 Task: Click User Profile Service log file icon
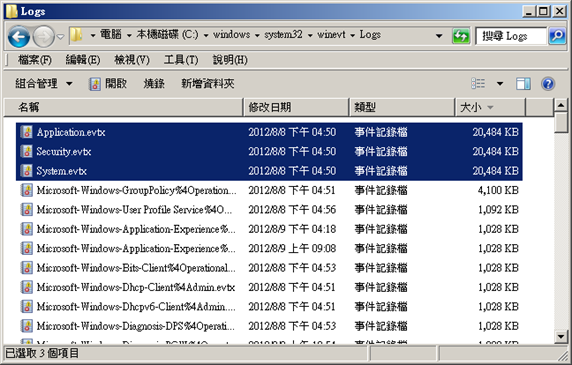[x=27, y=209]
